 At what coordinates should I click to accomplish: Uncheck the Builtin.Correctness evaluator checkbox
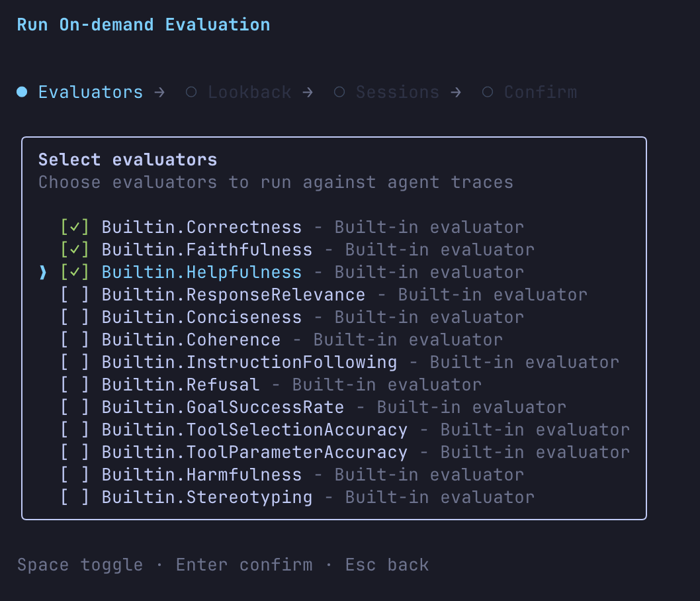(75, 228)
